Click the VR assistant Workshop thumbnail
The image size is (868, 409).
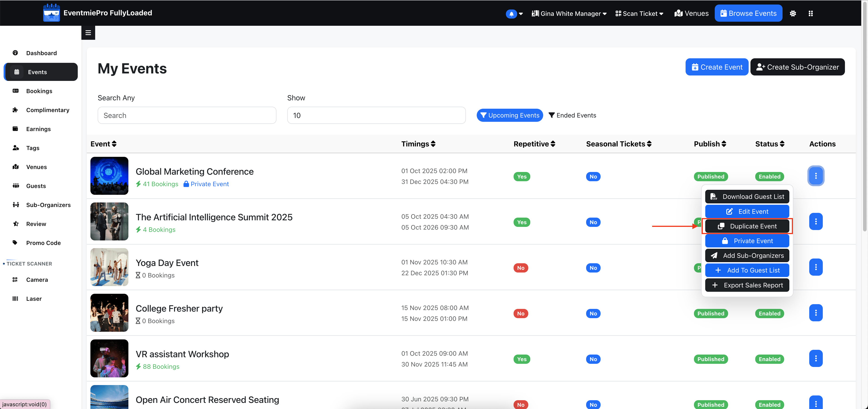109,358
